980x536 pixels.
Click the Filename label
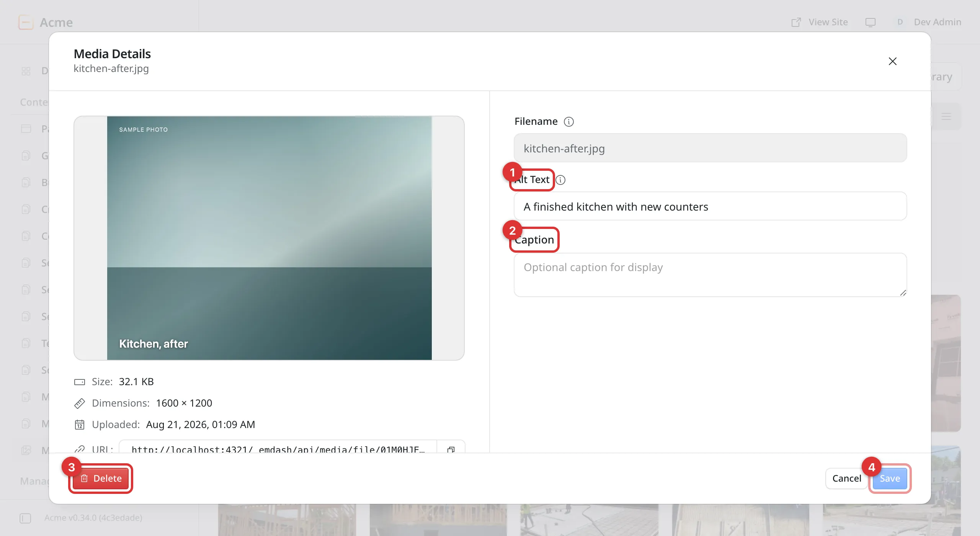536,121
